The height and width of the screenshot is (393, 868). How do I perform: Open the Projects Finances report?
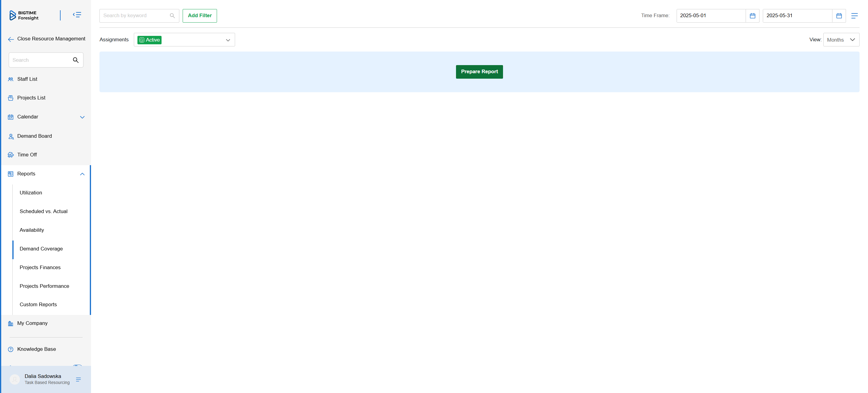tap(40, 267)
